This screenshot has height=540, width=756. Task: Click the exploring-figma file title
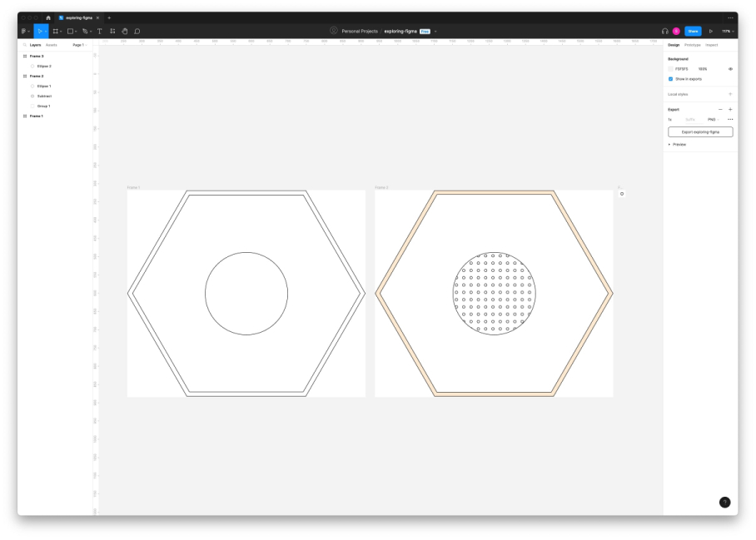pyautogui.click(x=400, y=32)
